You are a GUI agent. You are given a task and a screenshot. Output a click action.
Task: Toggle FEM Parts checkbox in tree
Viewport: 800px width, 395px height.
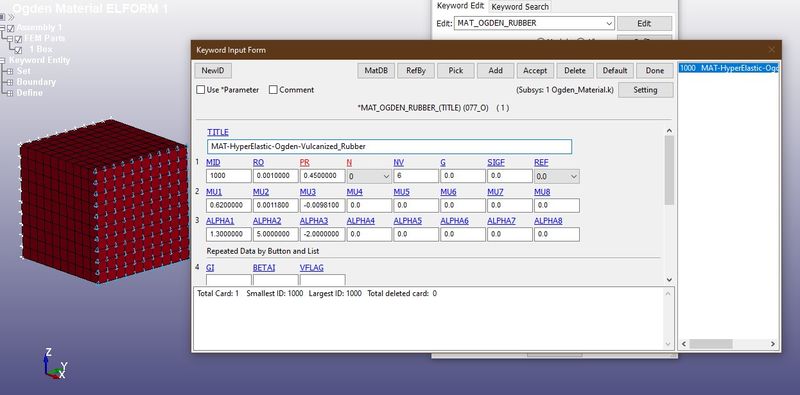pyautogui.click(x=18, y=39)
